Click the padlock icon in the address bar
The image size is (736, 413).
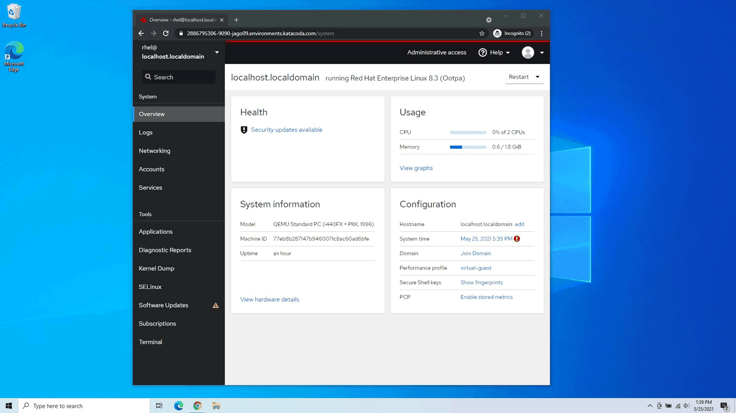[181, 33]
